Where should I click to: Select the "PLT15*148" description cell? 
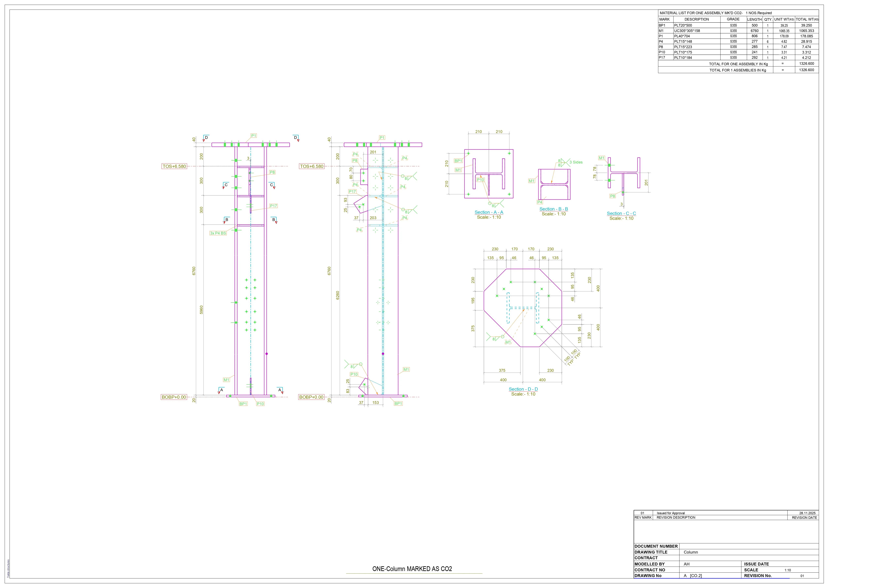(x=683, y=42)
